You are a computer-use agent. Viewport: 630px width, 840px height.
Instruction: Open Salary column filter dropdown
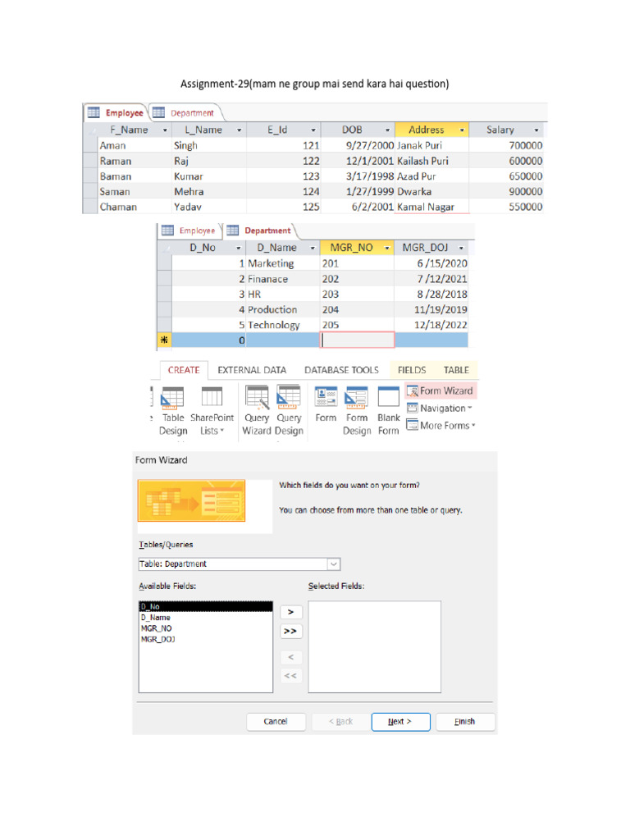coord(536,130)
